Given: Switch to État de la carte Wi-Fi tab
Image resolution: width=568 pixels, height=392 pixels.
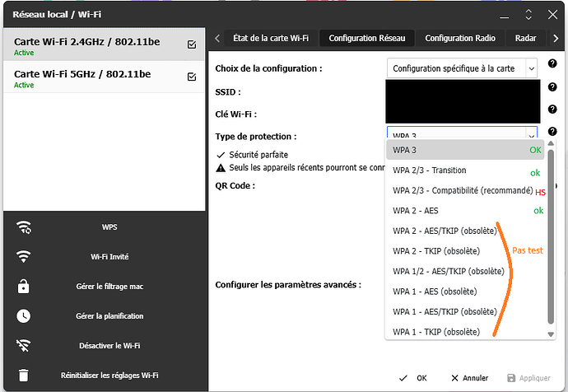Looking at the screenshot, I should [271, 38].
